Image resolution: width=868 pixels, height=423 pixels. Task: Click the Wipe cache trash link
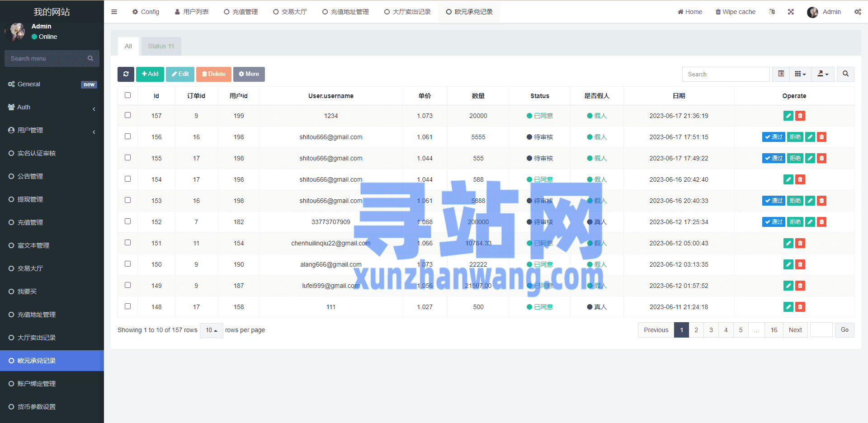coord(735,12)
